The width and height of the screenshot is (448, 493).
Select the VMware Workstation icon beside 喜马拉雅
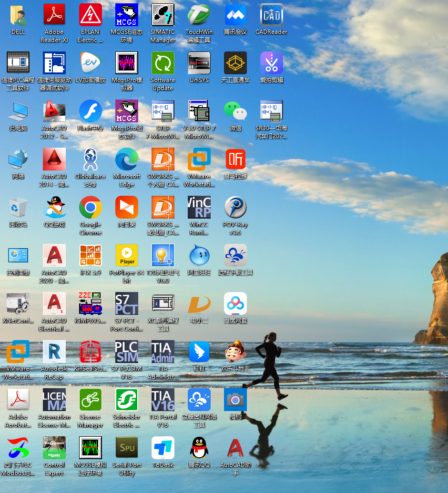199,160
